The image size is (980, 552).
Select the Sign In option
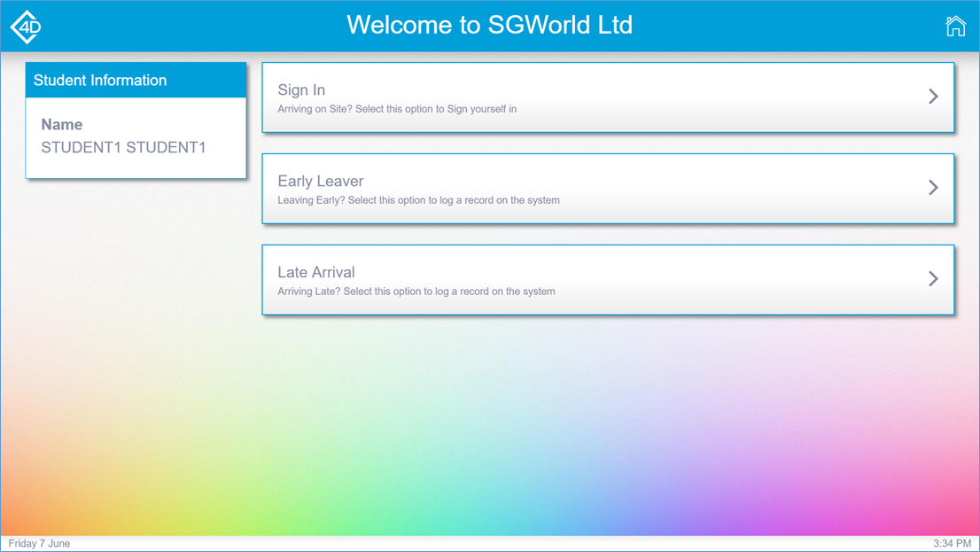(608, 97)
